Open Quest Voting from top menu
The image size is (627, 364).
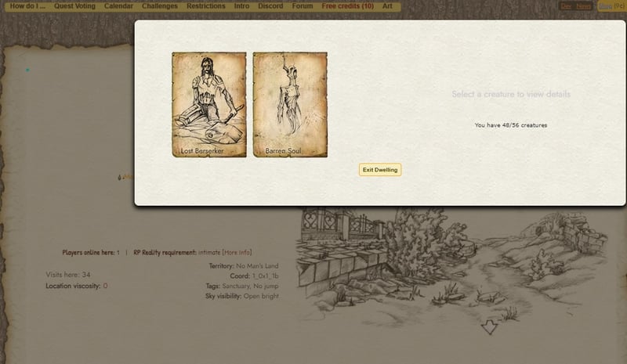click(76, 6)
